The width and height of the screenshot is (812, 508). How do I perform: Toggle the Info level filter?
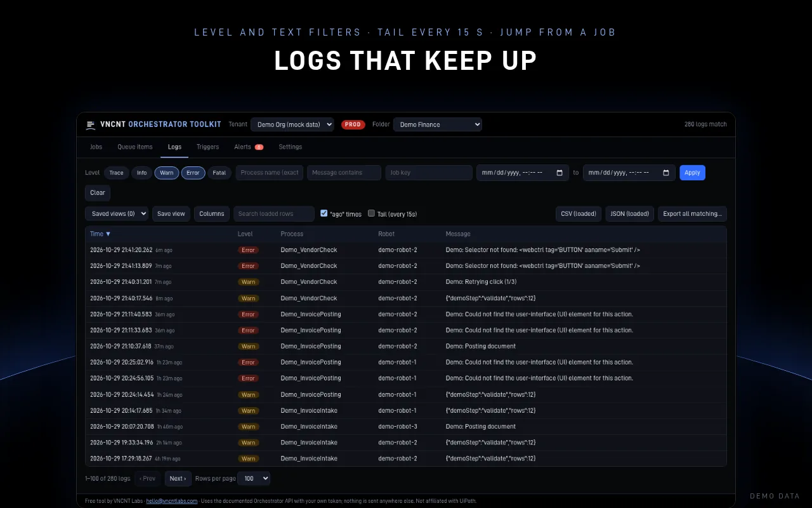[141, 173]
